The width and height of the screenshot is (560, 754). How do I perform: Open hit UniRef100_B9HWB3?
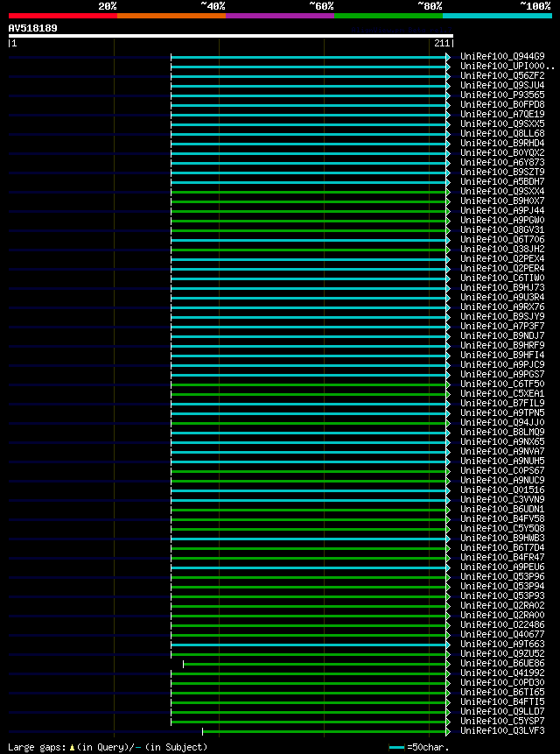pos(502,538)
